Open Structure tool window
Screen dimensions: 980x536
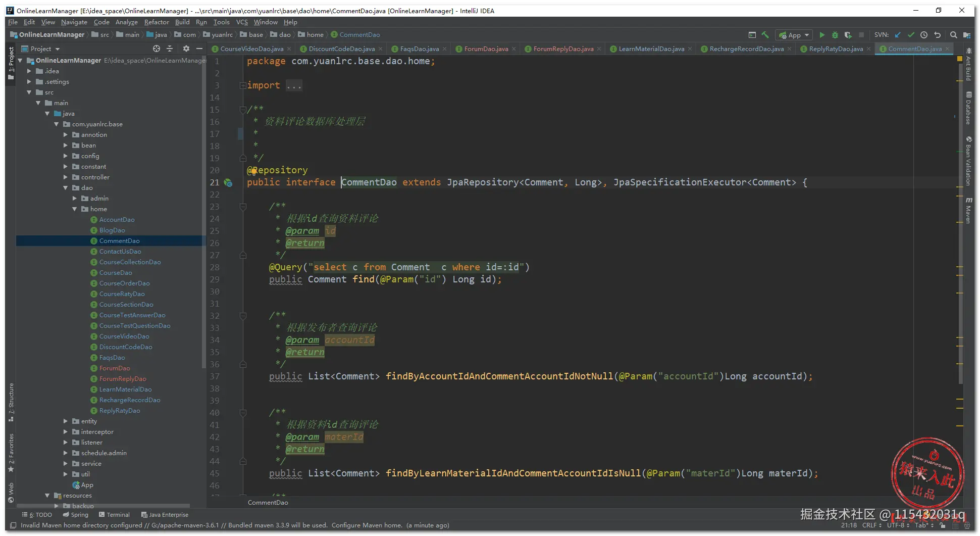tap(11, 402)
